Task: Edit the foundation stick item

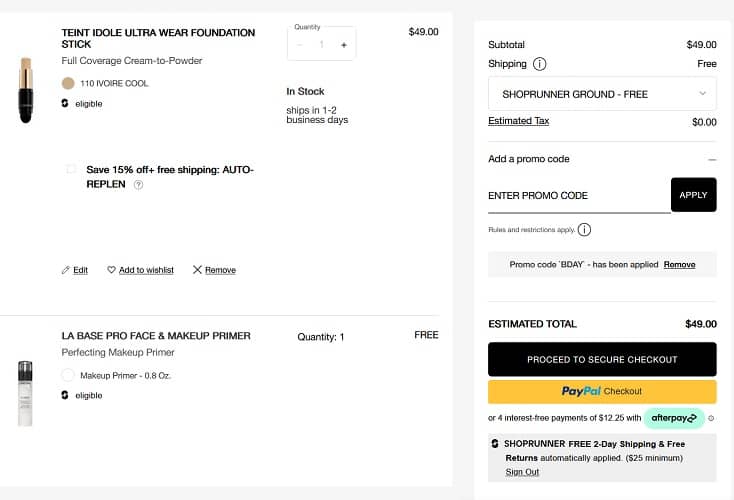Action: [75, 270]
